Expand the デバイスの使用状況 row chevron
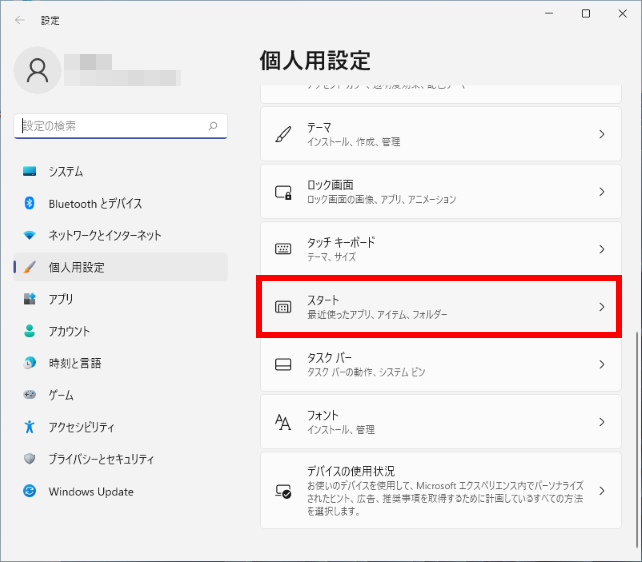Viewport: 642px width, 562px height. pyautogui.click(x=601, y=490)
